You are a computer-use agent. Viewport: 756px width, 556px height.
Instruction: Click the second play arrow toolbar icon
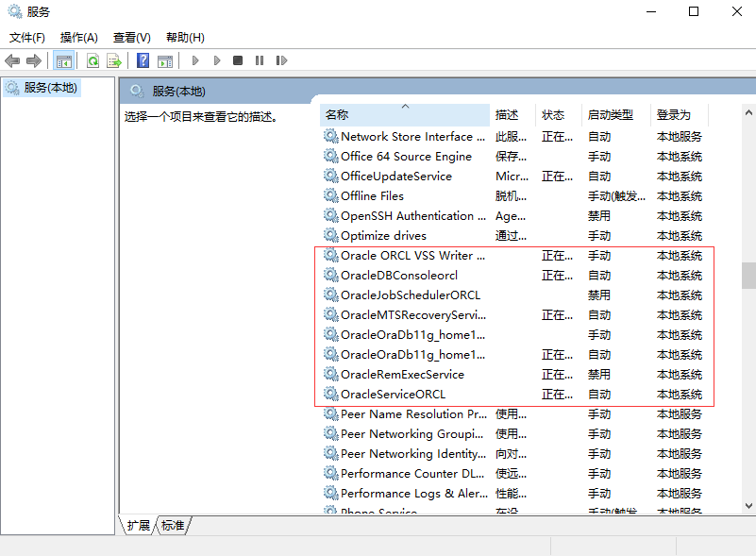click(217, 60)
